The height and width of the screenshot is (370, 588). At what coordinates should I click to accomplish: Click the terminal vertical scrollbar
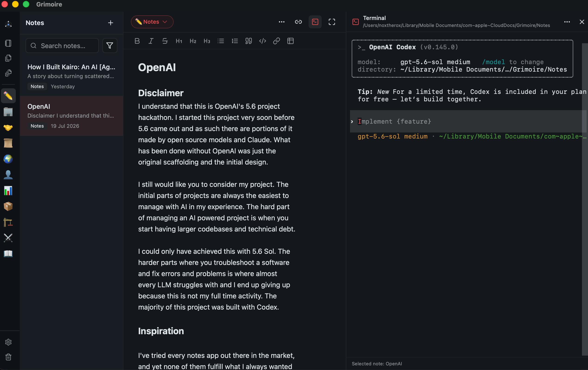point(585,199)
